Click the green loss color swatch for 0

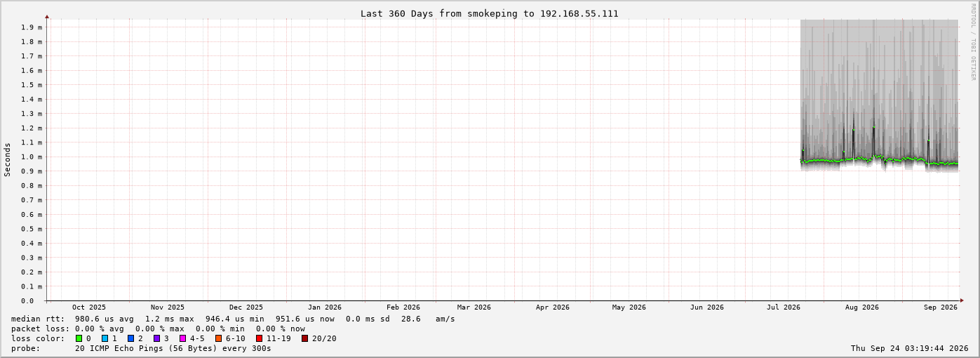pyautogui.click(x=79, y=338)
